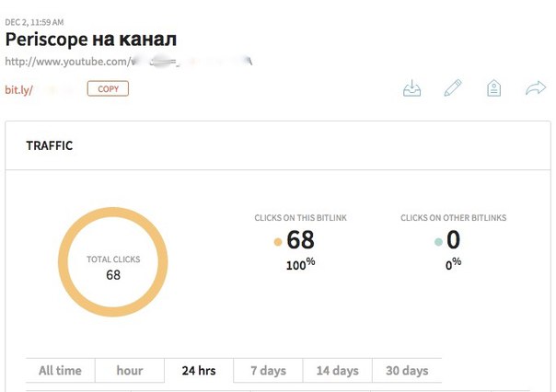Viewport: 556px width, 392px height.
Task: Open the youtube.com long URL
Action: pyautogui.click(x=128, y=62)
